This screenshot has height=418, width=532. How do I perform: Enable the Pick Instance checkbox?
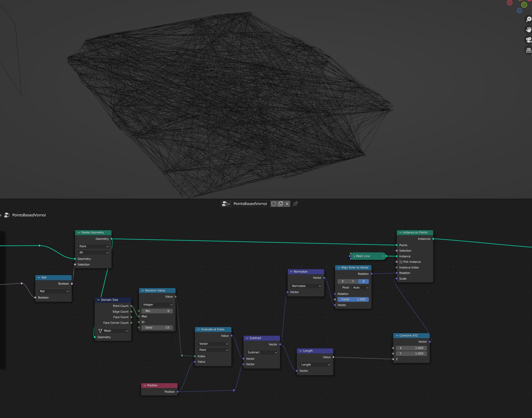pos(401,262)
